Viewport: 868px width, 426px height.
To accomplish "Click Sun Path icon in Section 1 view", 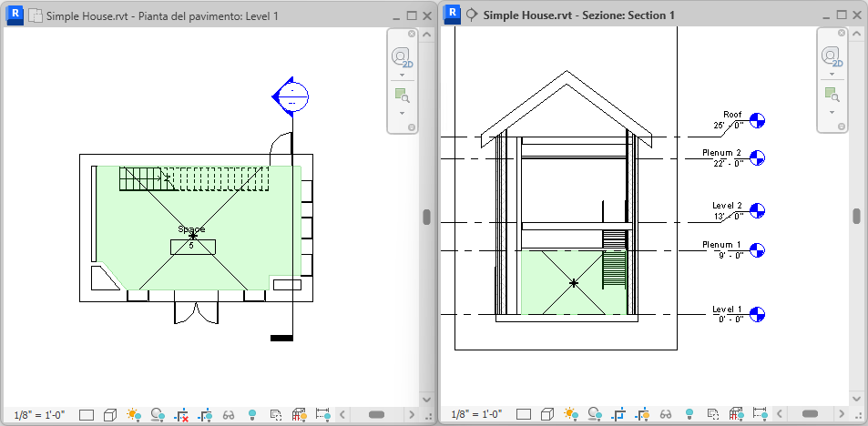I will point(571,414).
